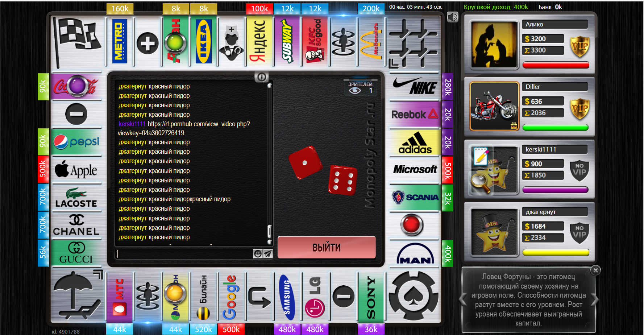644x335 pixels.
Task: Open the info icon above the chat
Action: (261, 77)
